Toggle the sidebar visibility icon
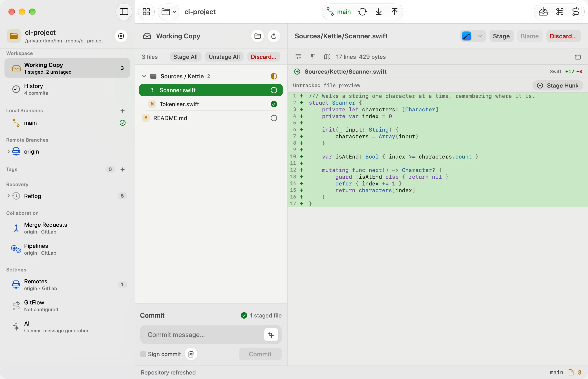 click(x=124, y=12)
